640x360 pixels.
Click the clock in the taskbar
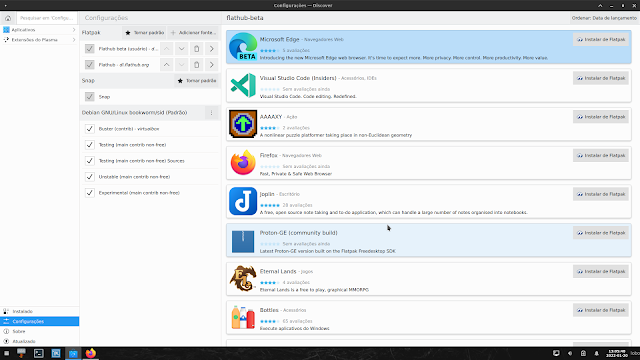616,353
